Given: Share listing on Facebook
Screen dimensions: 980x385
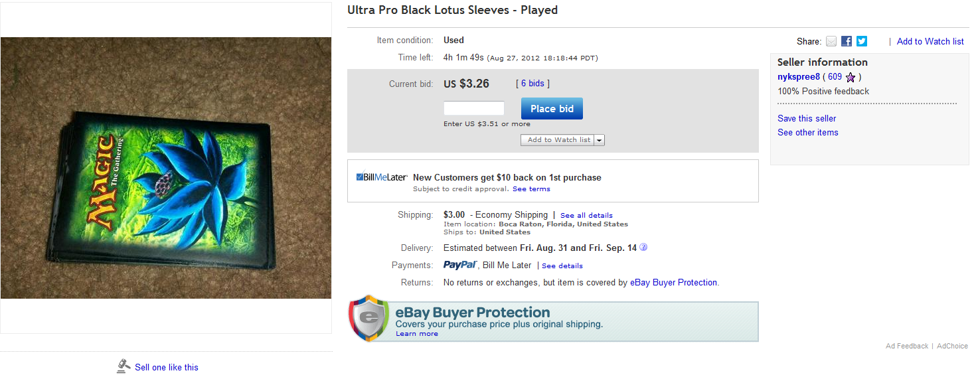Looking at the screenshot, I should 847,41.
